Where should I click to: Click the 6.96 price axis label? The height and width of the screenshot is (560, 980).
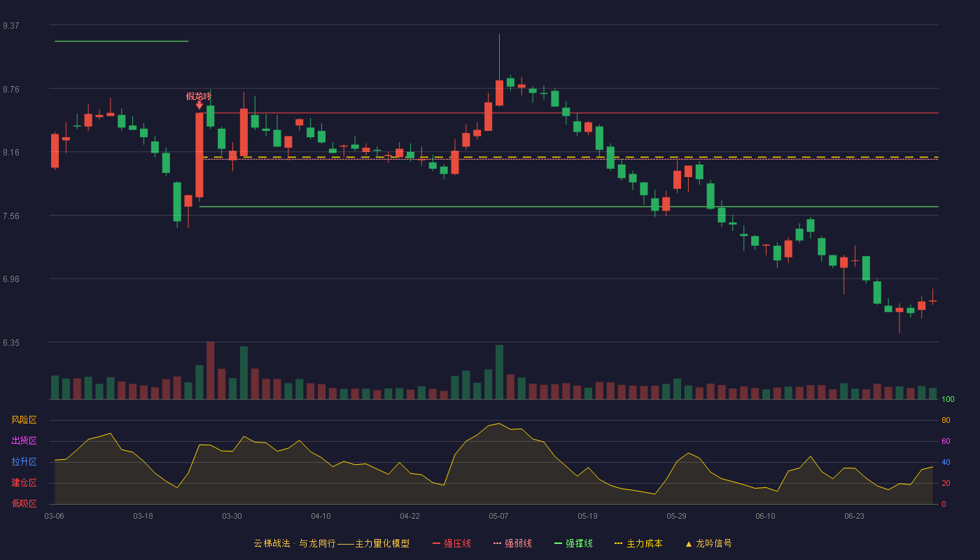(11, 279)
